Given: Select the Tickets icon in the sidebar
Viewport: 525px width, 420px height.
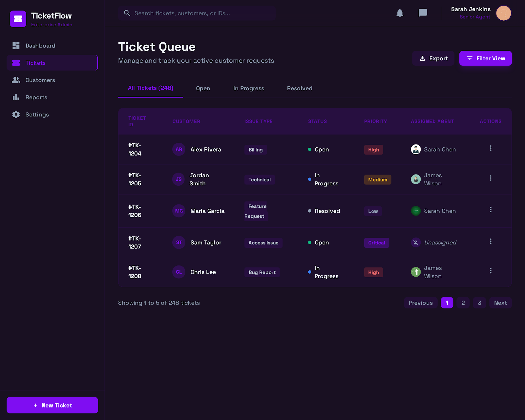Looking at the screenshot, I should 16,63.
